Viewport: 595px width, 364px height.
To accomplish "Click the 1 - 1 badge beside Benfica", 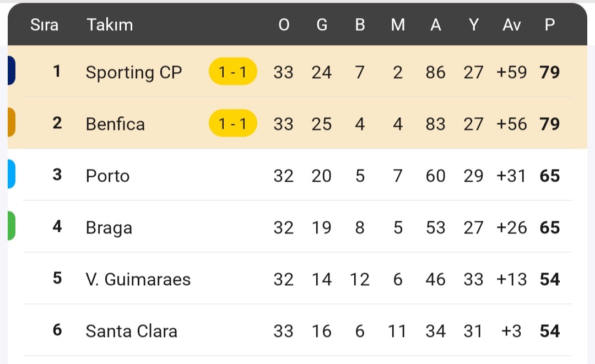I will (232, 123).
